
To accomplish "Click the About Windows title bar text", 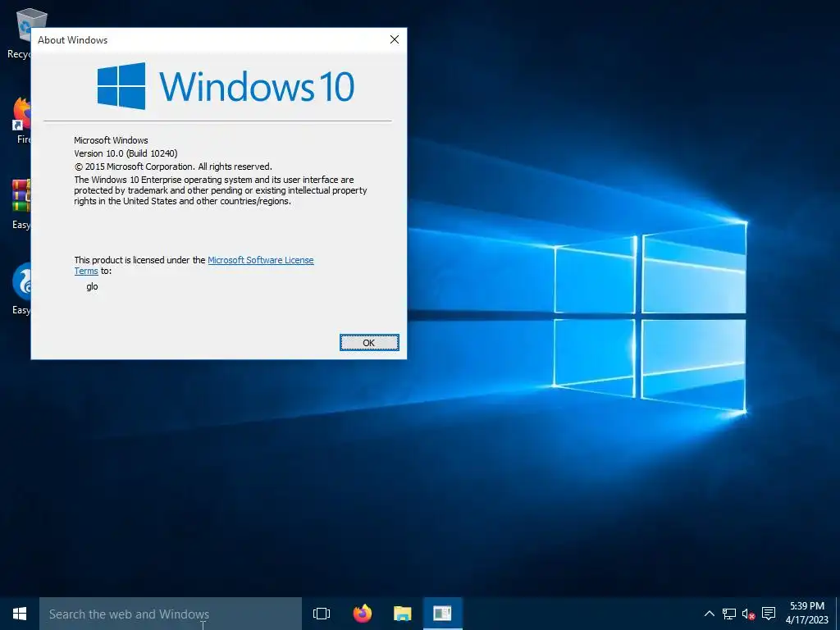I will [72, 40].
